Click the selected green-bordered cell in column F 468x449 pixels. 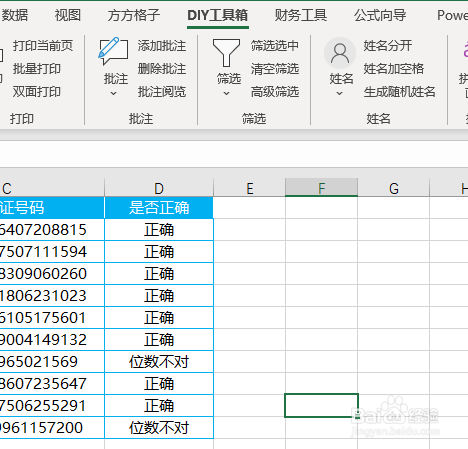321,405
